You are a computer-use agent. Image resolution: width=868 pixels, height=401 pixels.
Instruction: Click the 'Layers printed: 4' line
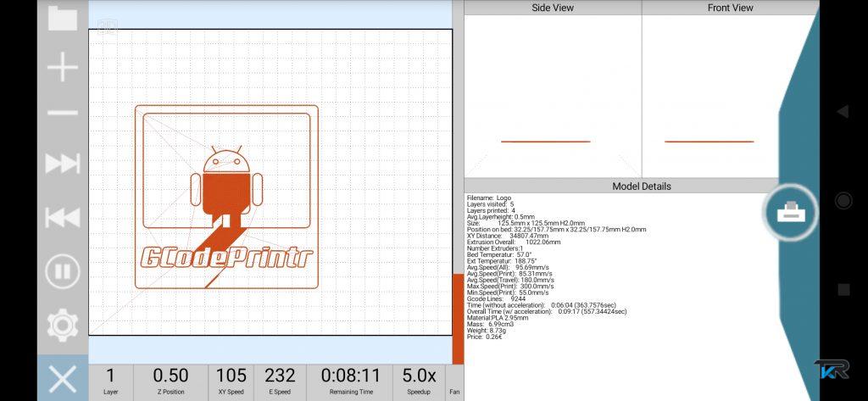tap(491, 210)
